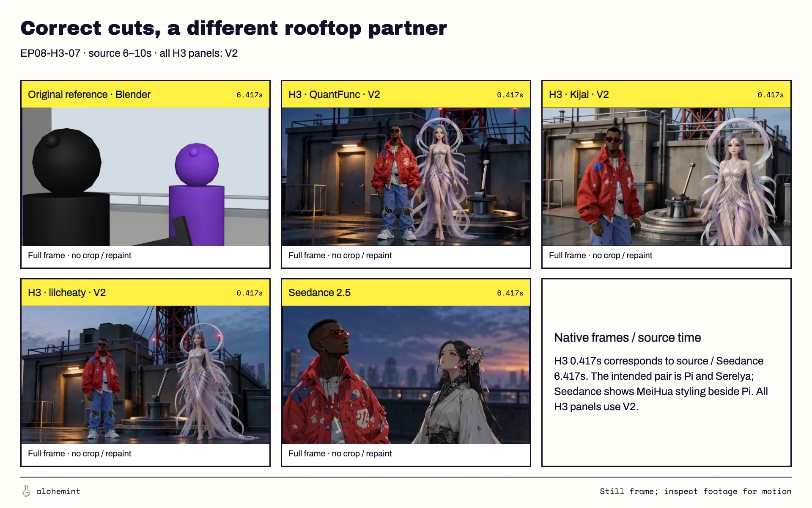Open the H3 Kijai V2 frame image
The image size is (812, 508).
(667, 177)
